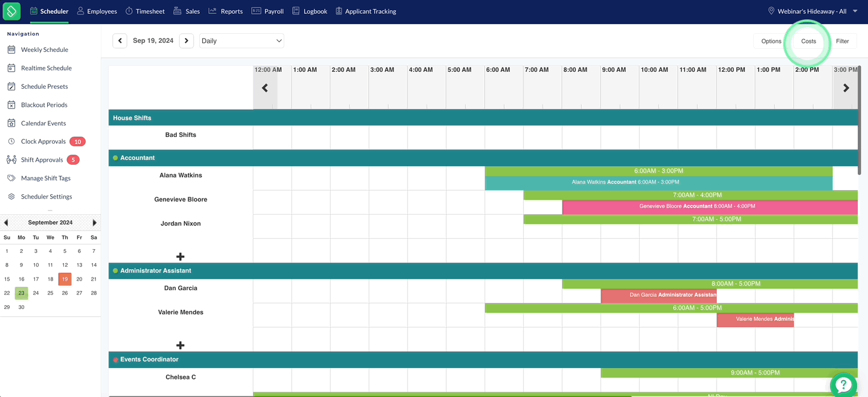Click the Bad Shifts row label
The height and width of the screenshot is (397, 868).
[x=180, y=135]
